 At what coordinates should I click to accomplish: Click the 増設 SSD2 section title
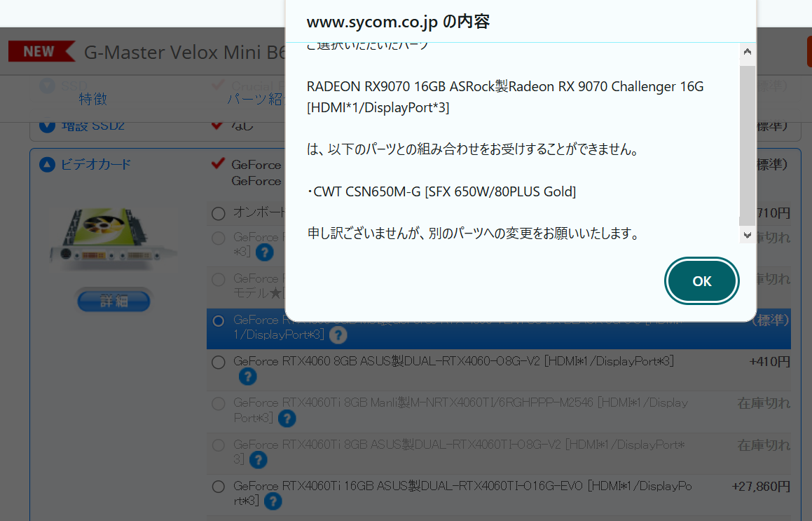pyautogui.click(x=93, y=126)
